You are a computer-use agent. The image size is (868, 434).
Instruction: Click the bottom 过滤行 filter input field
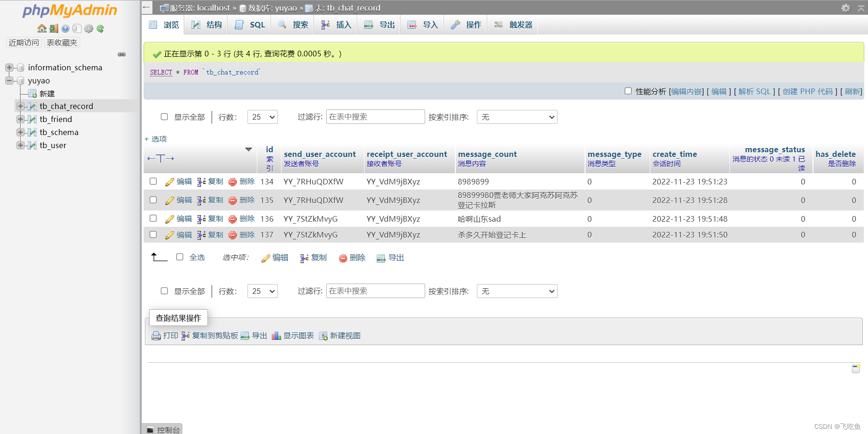(375, 291)
